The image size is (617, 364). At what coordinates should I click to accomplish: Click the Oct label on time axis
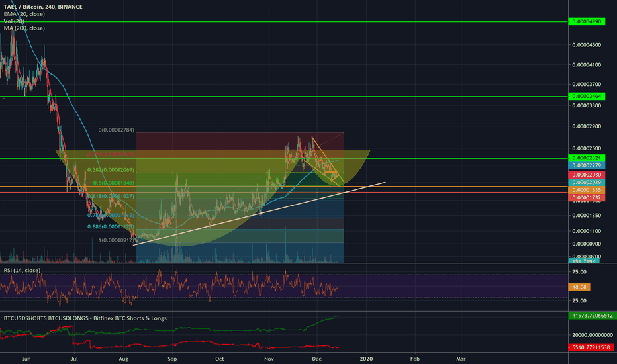pyautogui.click(x=220, y=359)
